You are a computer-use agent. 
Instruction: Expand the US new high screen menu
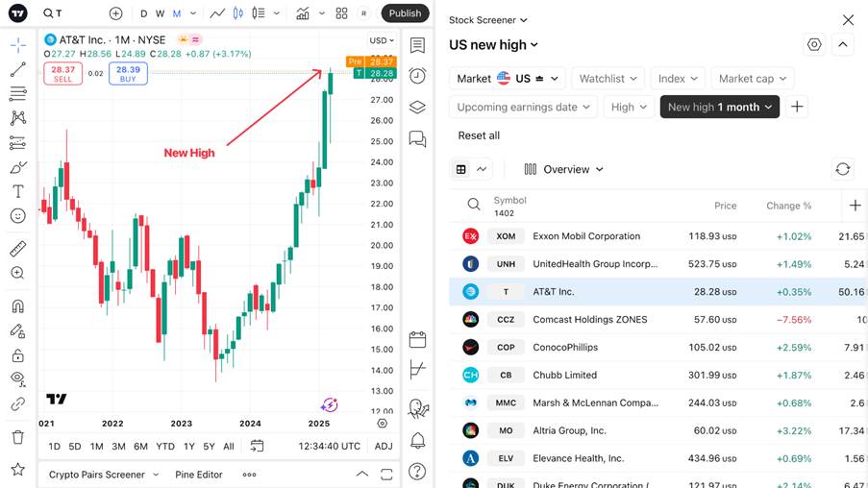[x=493, y=45]
